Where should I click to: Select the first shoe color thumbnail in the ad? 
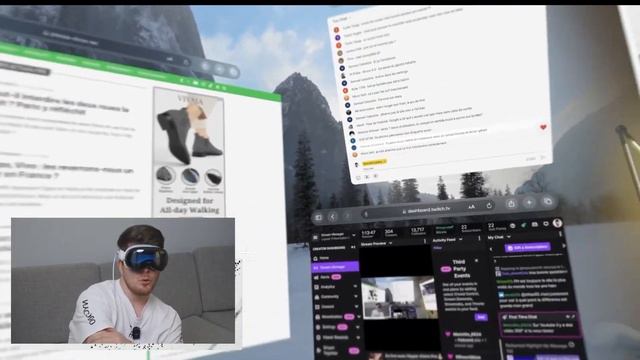click(165, 176)
